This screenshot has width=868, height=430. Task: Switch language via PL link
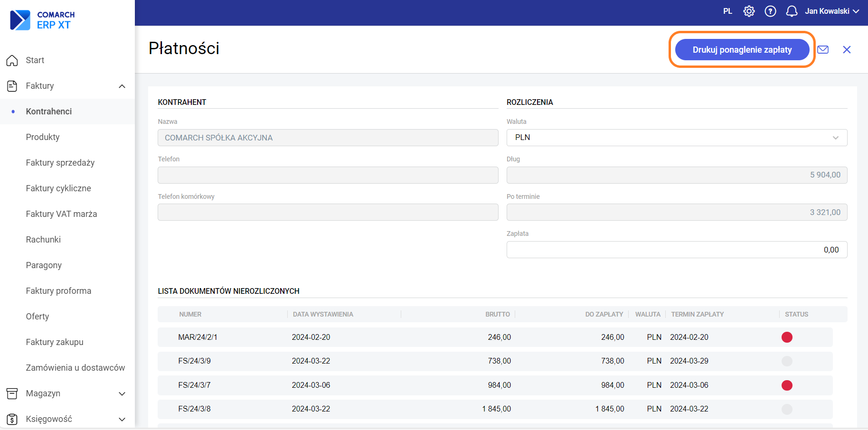coord(727,11)
